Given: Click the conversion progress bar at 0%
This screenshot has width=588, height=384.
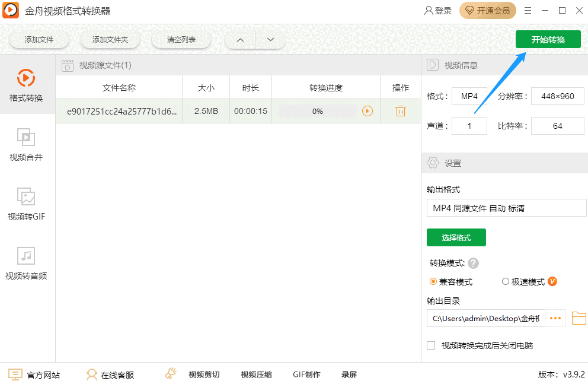Looking at the screenshot, I should 319,111.
